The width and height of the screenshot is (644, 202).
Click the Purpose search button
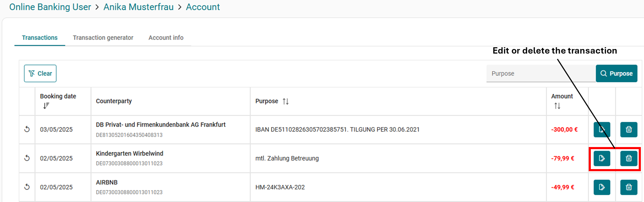tap(616, 74)
